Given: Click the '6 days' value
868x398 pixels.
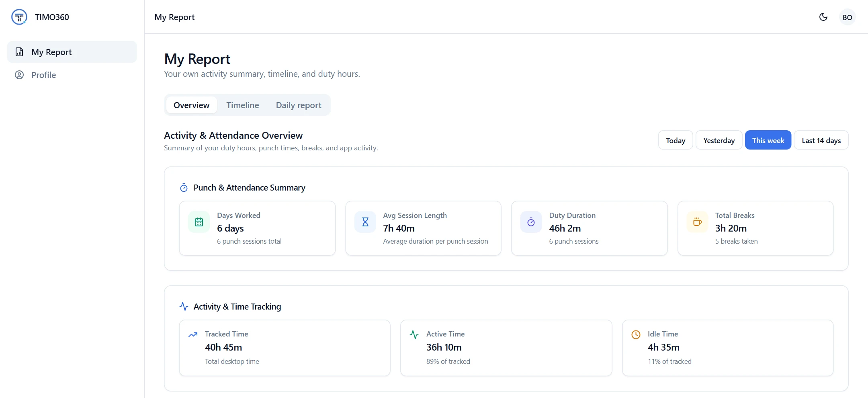Looking at the screenshot, I should 230,228.
